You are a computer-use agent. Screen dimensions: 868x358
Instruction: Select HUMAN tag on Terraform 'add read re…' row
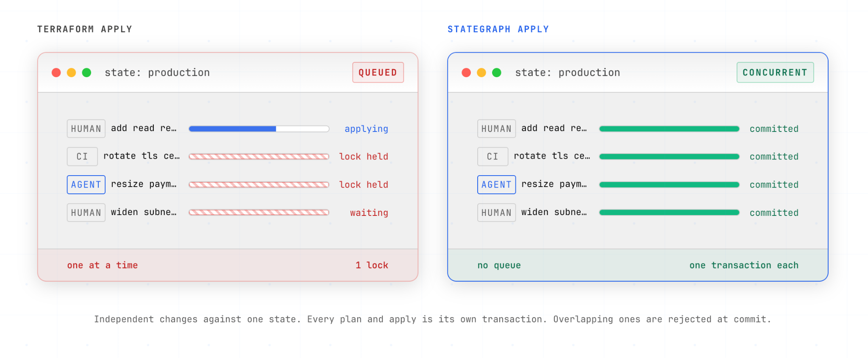point(86,129)
